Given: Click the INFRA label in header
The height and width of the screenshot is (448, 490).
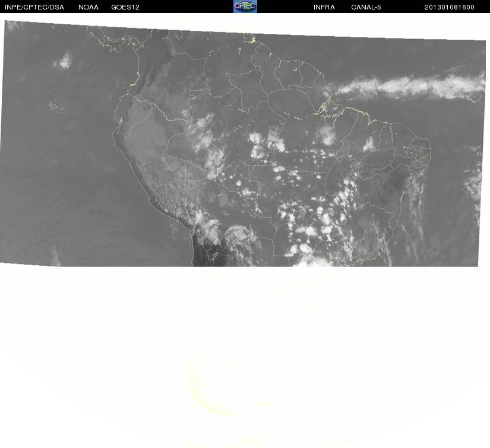Looking at the screenshot, I should 324,7.
